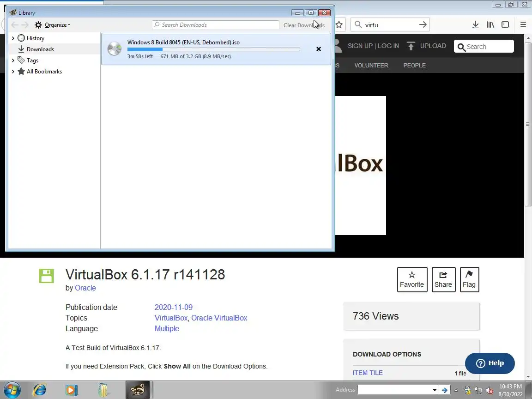The height and width of the screenshot is (399, 532).
Task: Select Tags in Library sidebar
Action: tap(33, 60)
